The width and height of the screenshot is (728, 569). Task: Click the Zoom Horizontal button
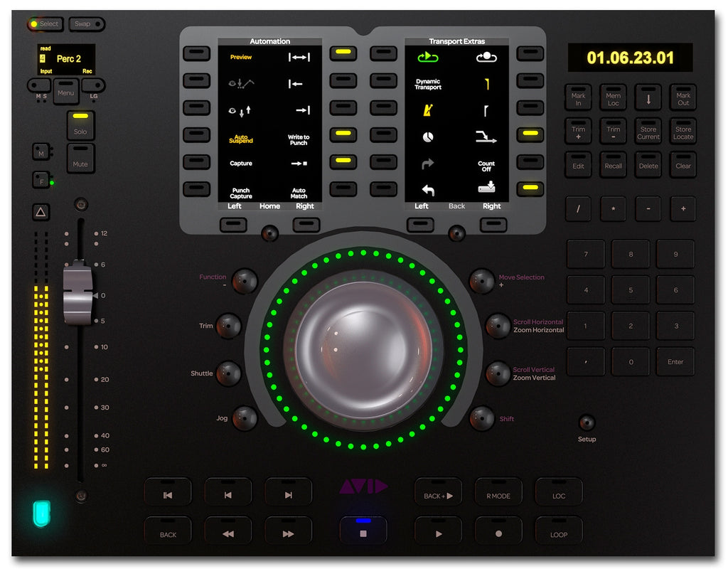click(x=498, y=326)
